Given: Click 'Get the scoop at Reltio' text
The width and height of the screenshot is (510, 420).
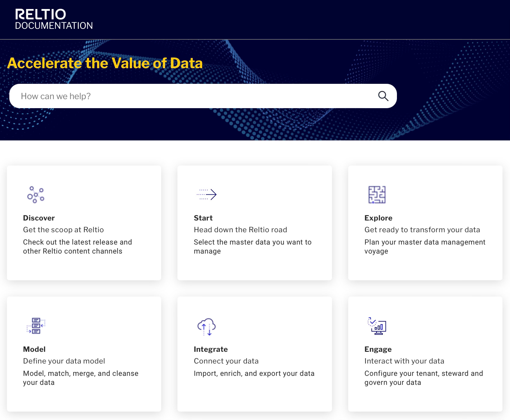Looking at the screenshot, I should point(63,230).
